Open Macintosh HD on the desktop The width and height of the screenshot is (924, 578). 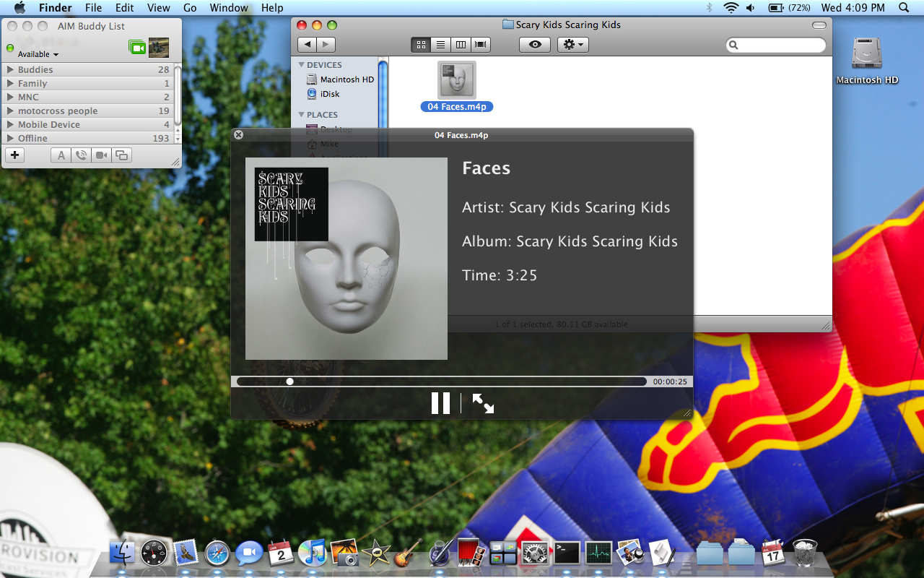(867, 55)
